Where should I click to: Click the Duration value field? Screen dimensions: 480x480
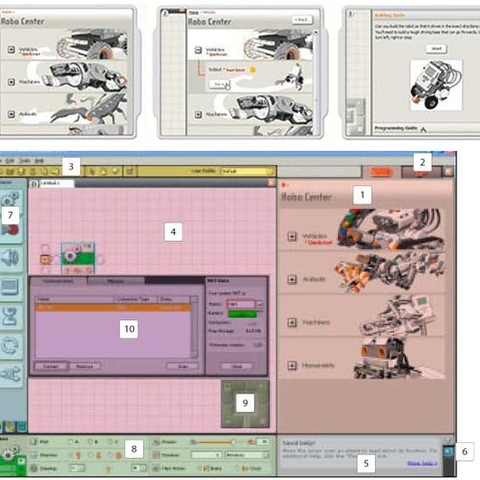click(206, 455)
